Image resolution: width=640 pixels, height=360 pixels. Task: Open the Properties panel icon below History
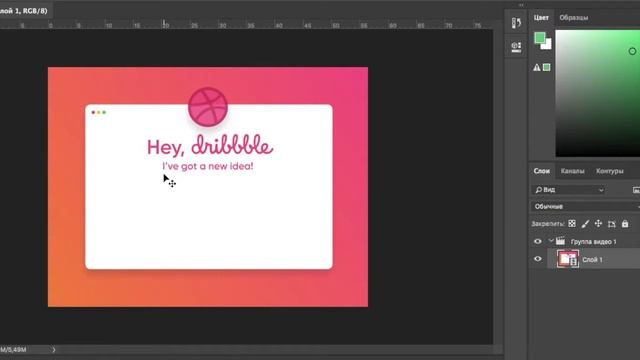[516, 47]
